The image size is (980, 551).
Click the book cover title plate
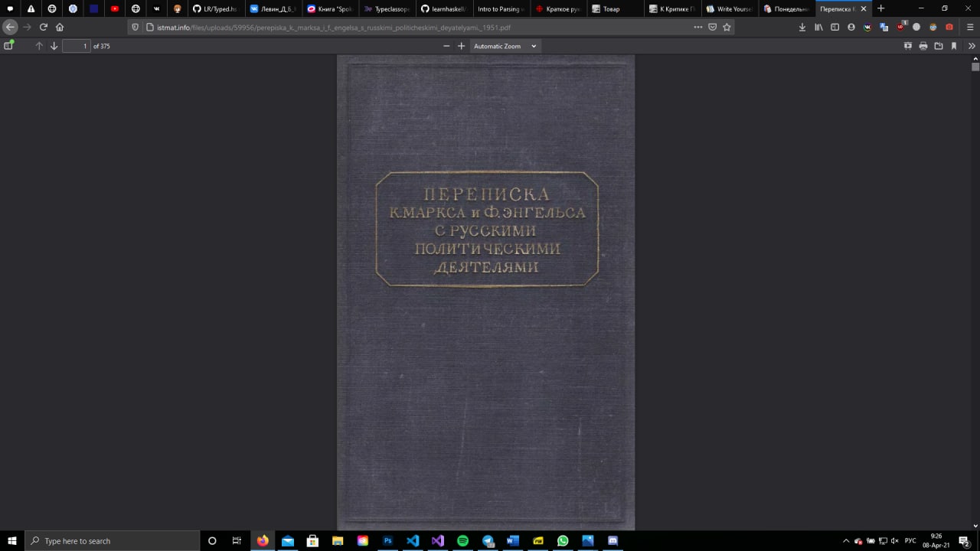[487, 229]
